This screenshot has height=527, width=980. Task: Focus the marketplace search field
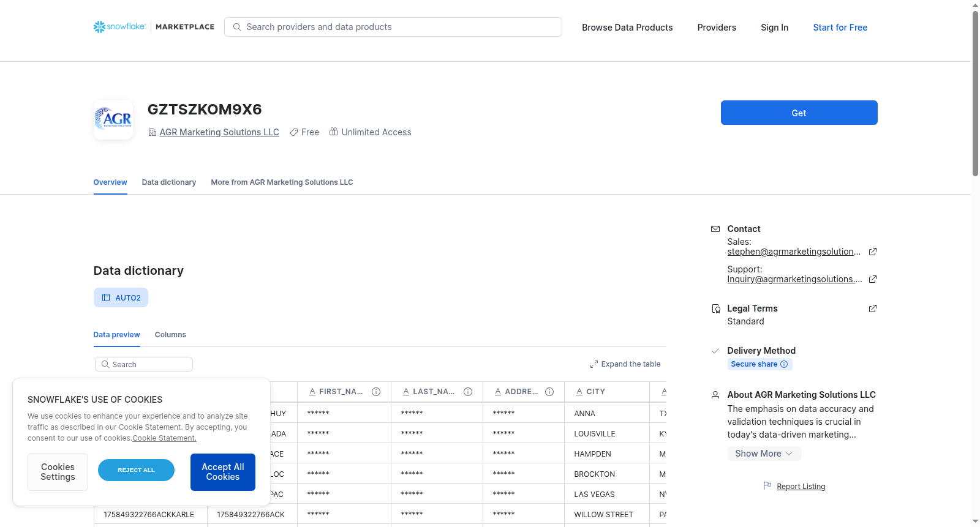click(x=393, y=27)
